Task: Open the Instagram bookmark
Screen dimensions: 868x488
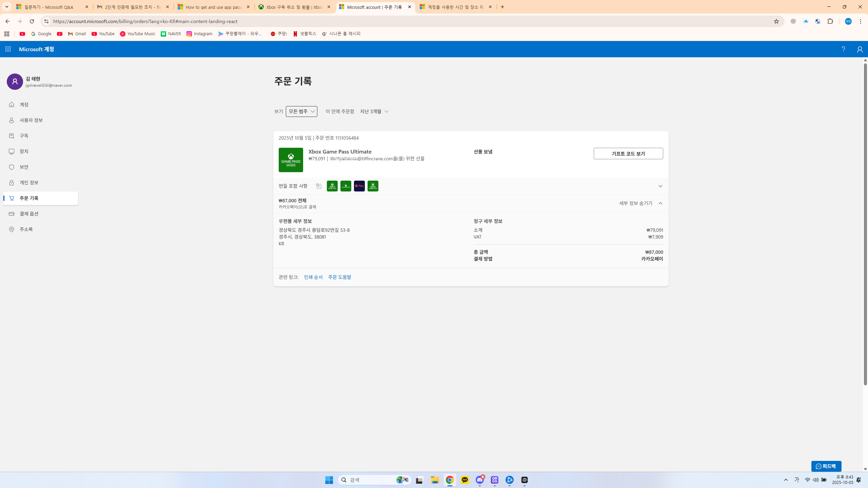Action: [x=199, y=34]
